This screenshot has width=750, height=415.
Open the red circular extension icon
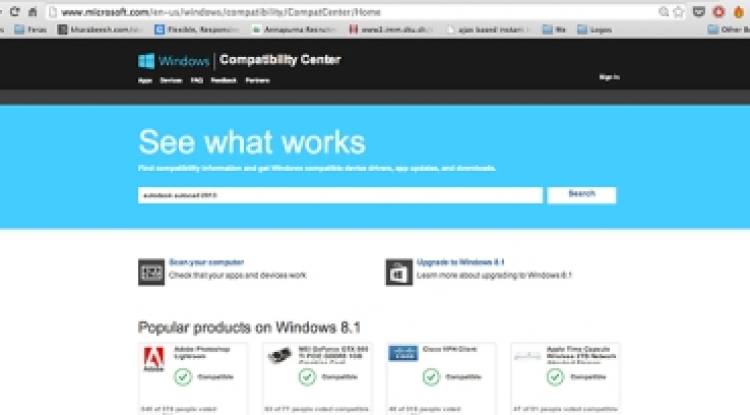[x=718, y=11]
